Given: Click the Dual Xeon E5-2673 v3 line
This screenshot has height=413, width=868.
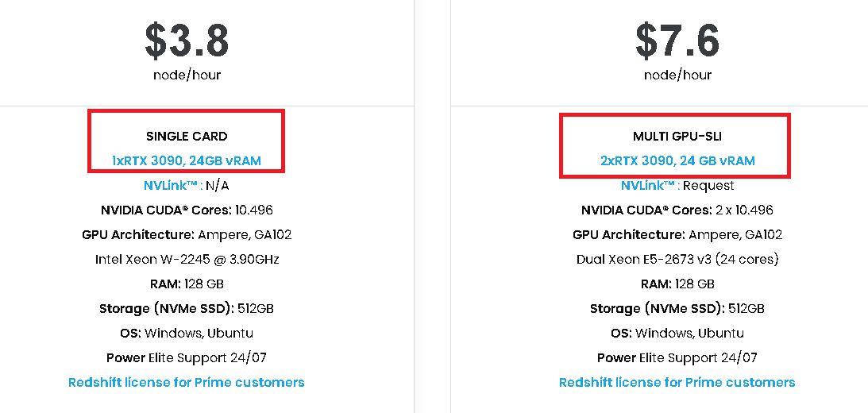Looking at the screenshot, I should [677, 259].
